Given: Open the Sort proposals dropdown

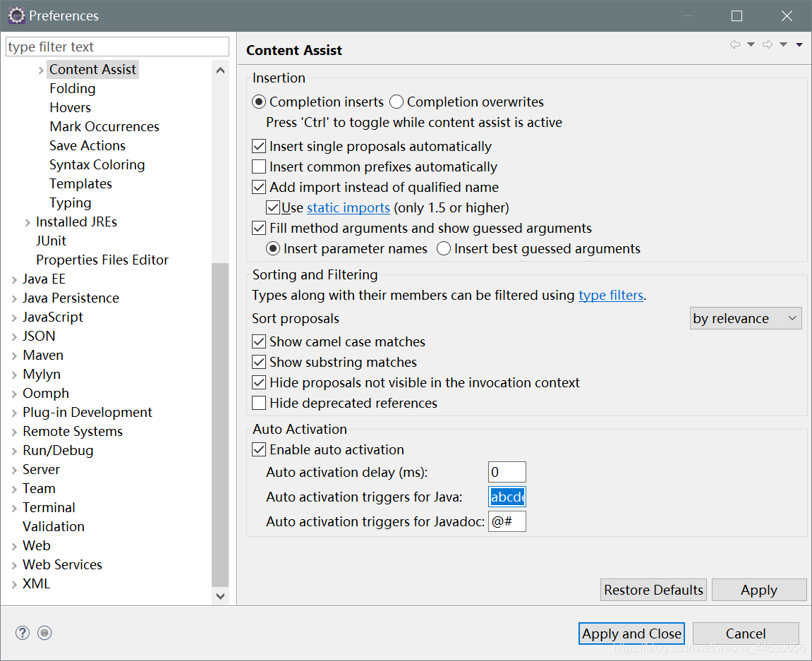Looking at the screenshot, I should (x=745, y=319).
